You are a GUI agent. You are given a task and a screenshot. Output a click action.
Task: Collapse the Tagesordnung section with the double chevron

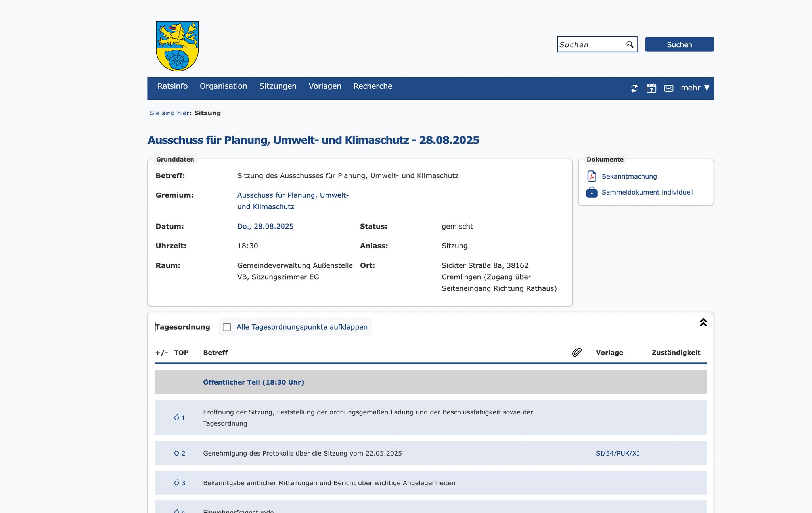pyautogui.click(x=703, y=322)
